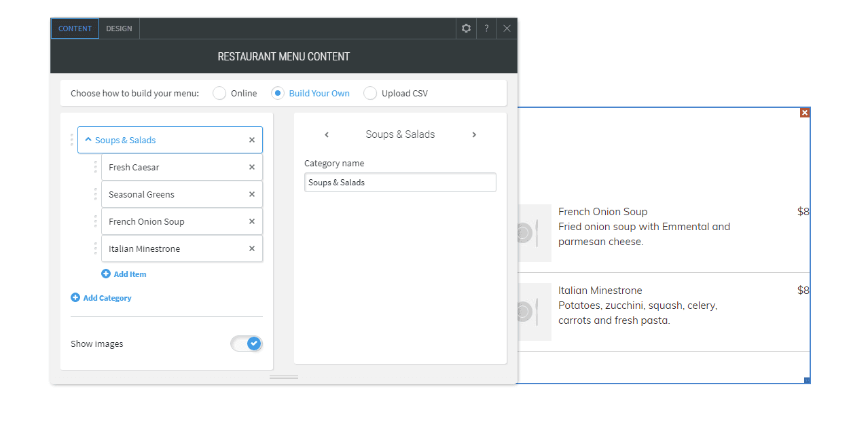Screen dimensions: 868x446
Task: Click the French Onion Soup drag handle
Action: tap(95, 221)
